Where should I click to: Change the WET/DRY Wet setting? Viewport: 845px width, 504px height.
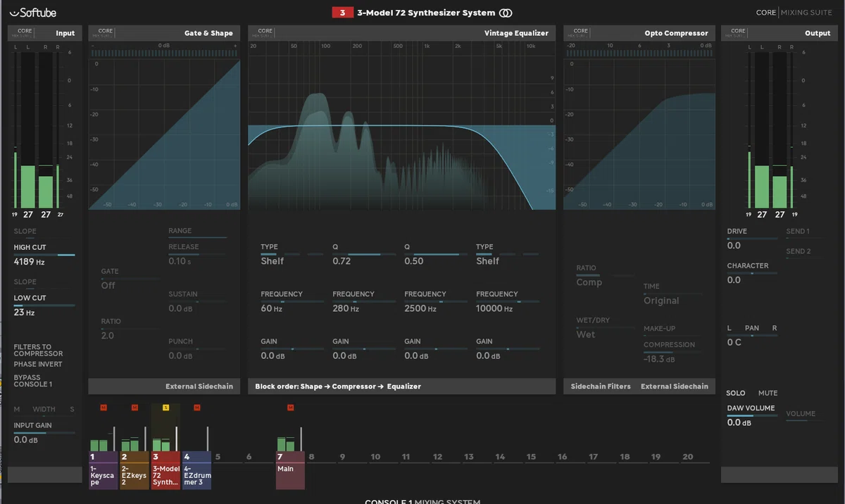[585, 334]
